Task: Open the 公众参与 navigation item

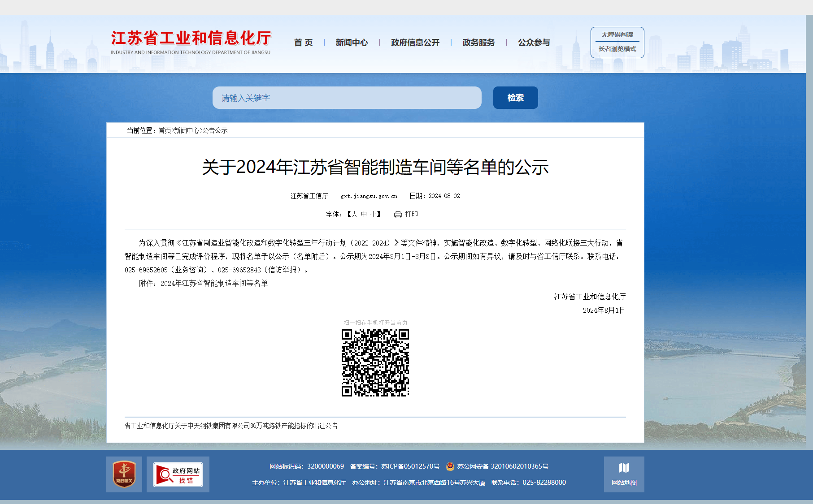Action: pos(534,43)
